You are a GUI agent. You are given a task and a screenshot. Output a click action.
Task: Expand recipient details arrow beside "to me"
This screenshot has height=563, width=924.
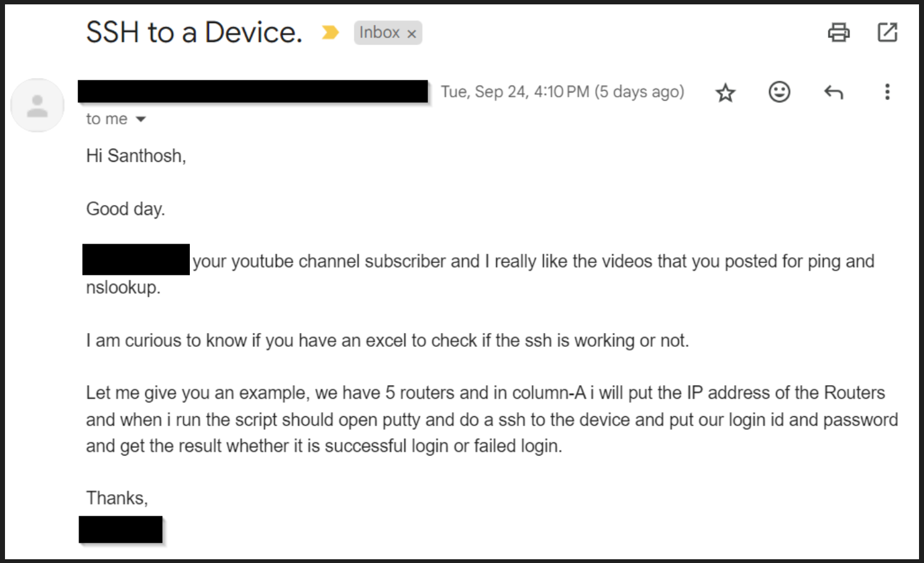(x=141, y=119)
